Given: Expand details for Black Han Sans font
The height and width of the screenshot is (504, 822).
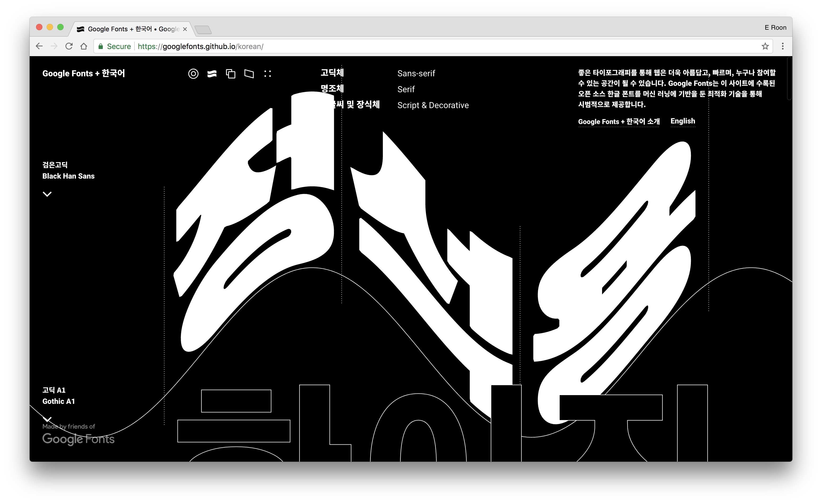Looking at the screenshot, I should [x=47, y=194].
